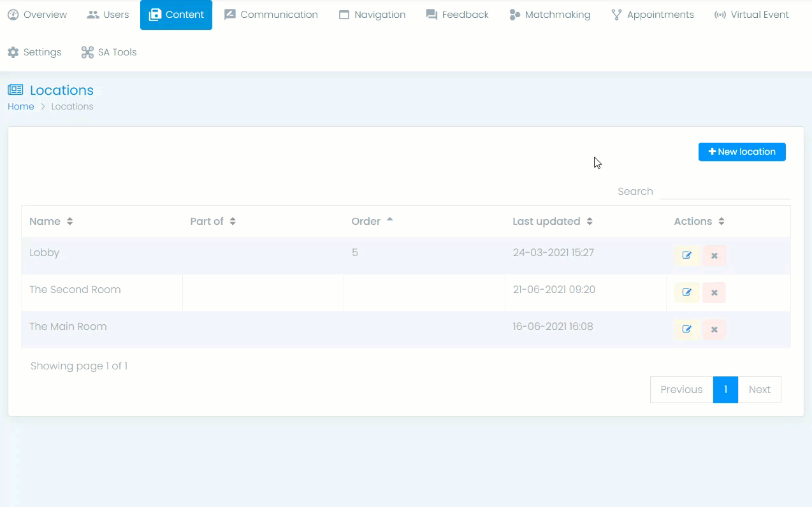Click the Actions column sort arrows
The image size is (812, 507).
click(x=721, y=222)
